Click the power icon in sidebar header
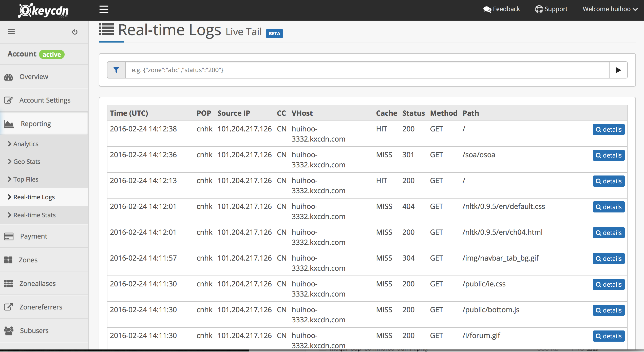The width and height of the screenshot is (644, 352). [x=74, y=32]
